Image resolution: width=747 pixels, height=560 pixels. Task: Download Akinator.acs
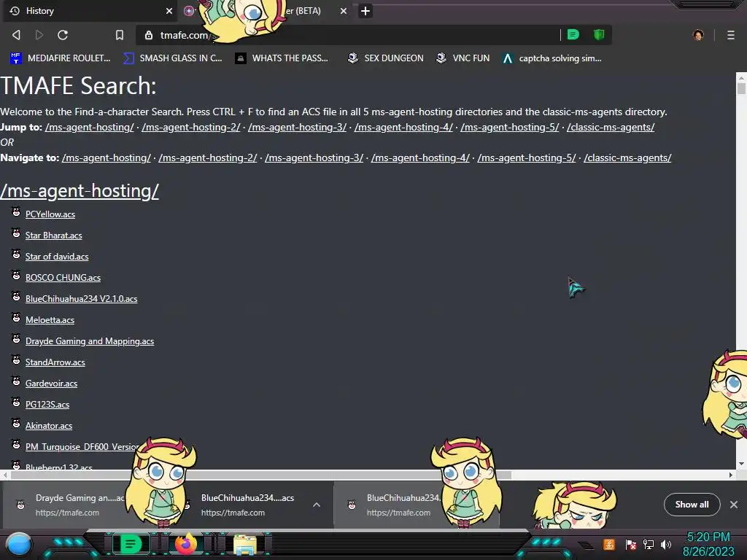tap(49, 426)
